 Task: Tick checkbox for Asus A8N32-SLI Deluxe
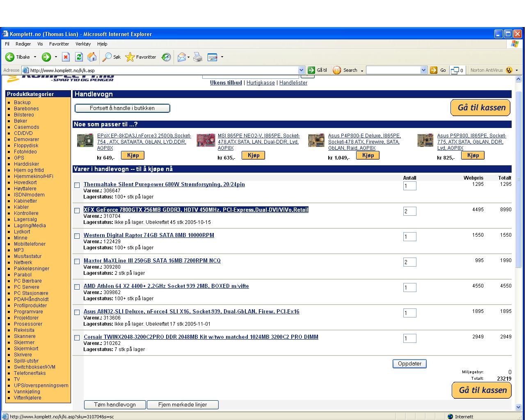[x=77, y=313]
